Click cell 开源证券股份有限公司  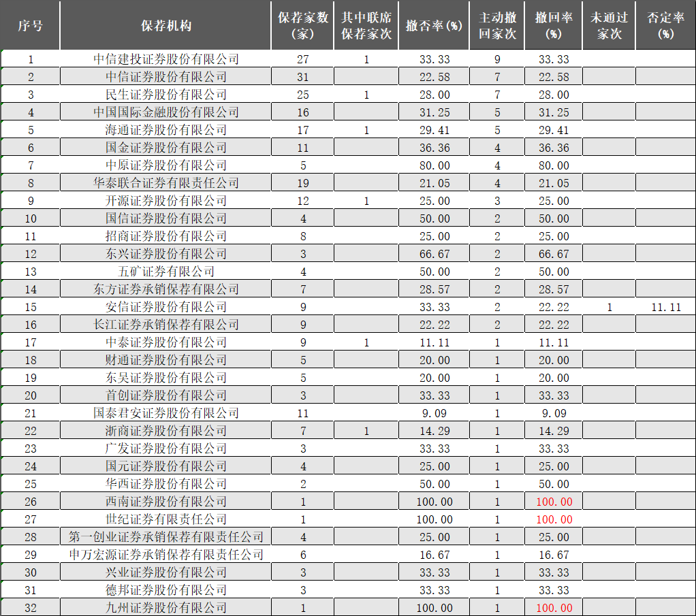165,201
